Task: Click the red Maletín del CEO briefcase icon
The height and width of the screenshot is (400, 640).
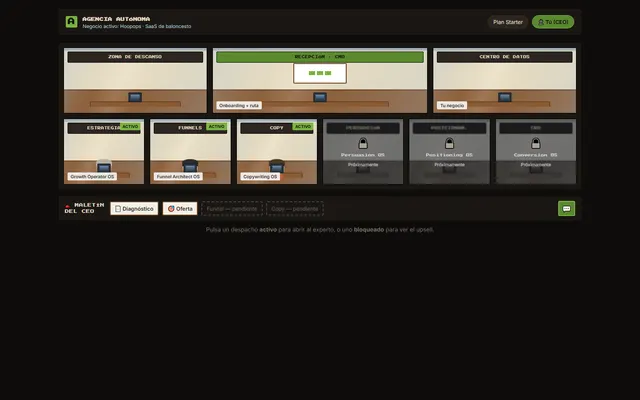Action: click(x=67, y=206)
